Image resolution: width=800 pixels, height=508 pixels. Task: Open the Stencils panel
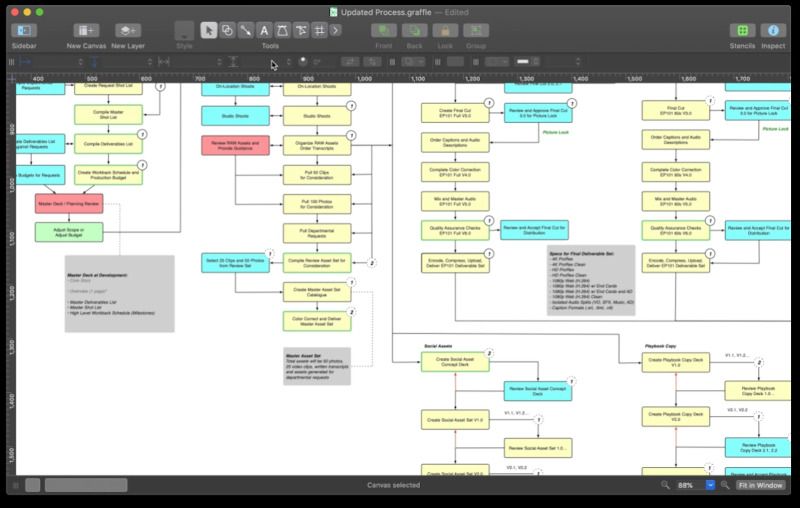[742, 31]
